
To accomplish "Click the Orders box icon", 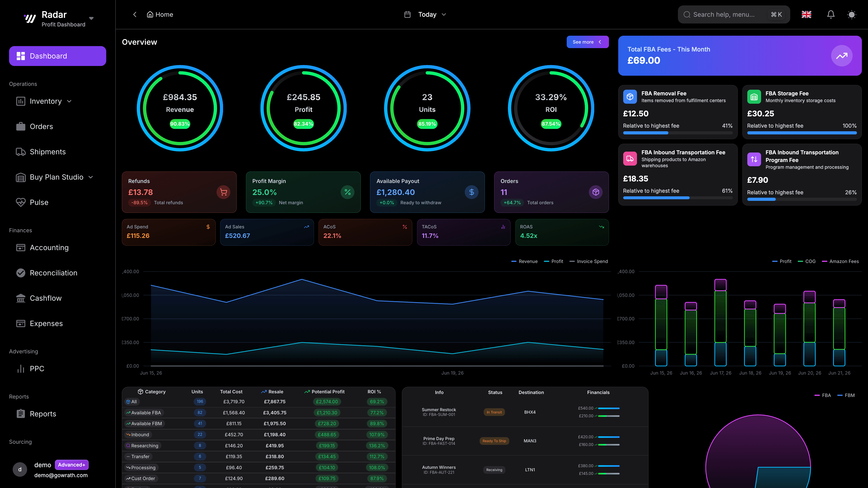I will coord(595,192).
